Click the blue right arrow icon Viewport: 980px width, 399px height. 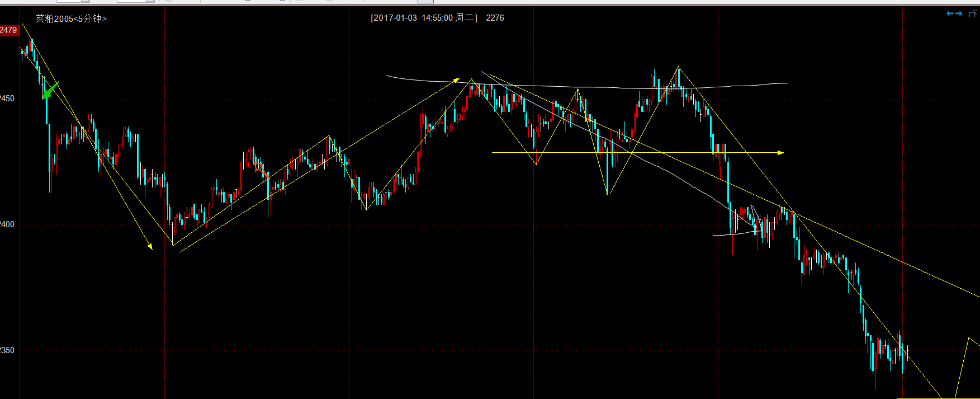tap(959, 13)
